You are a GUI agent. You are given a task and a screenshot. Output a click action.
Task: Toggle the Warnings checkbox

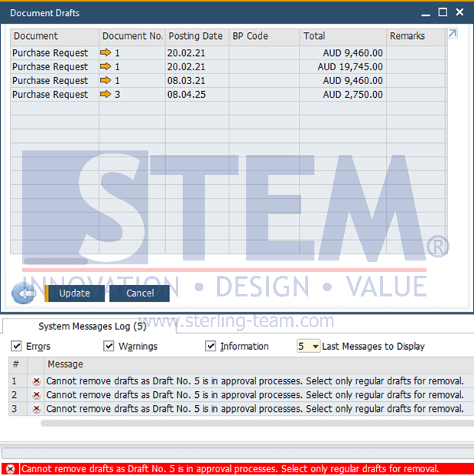(x=109, y=346)
